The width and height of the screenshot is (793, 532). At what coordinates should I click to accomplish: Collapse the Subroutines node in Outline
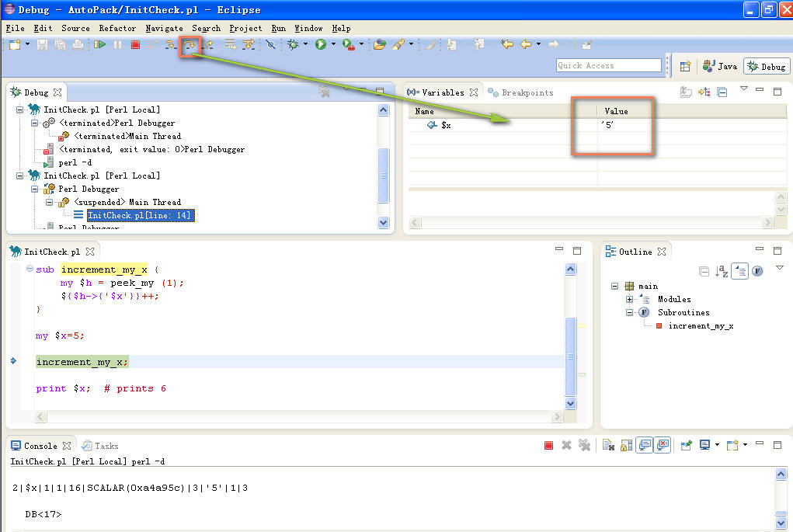pyautogui.click(x=630, y=312)
